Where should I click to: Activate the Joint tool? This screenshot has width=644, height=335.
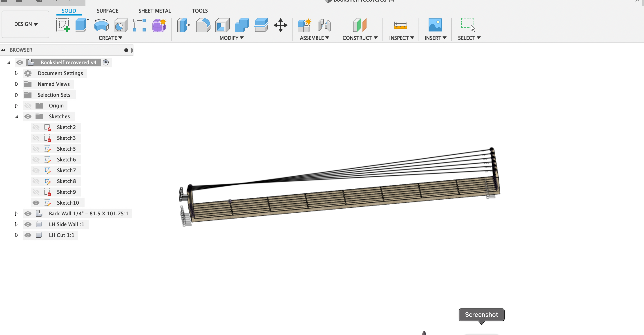point(324,25)
